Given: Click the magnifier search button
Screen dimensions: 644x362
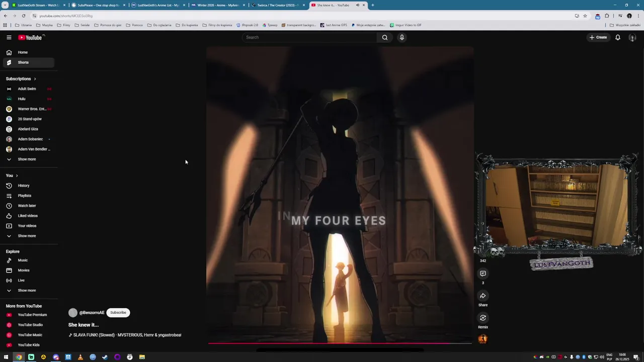Looking at the screenshot, I should point(385,37).
